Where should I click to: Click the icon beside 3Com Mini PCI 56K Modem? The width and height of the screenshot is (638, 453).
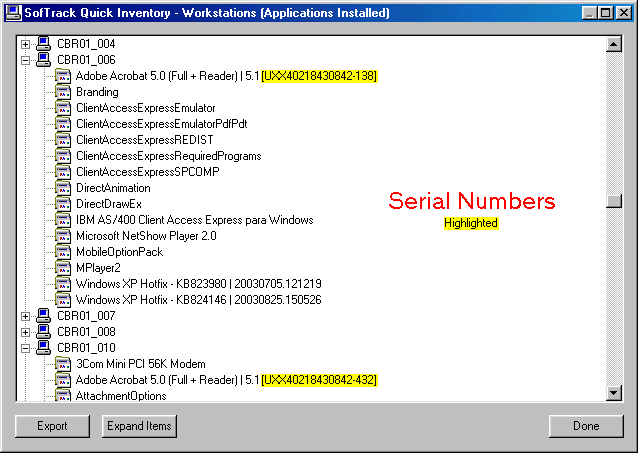63,364
